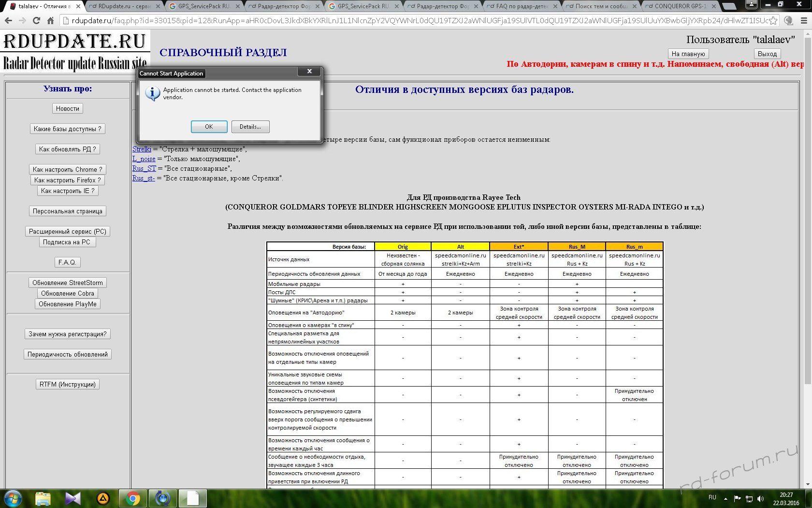Image resolution: width=812 pixels, height=508 pixels.
Task: Click the Мобильные радары row label
Action: pos(294,284)
